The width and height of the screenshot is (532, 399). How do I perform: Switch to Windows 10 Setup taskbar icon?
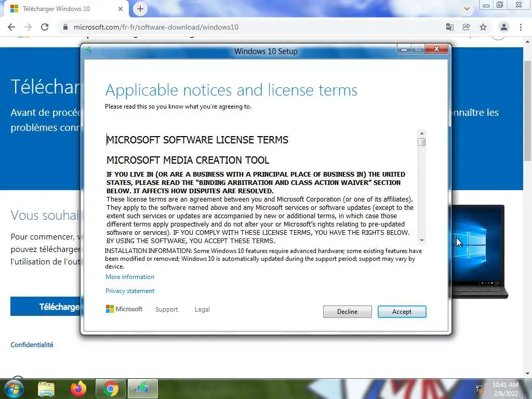(143, 389)
